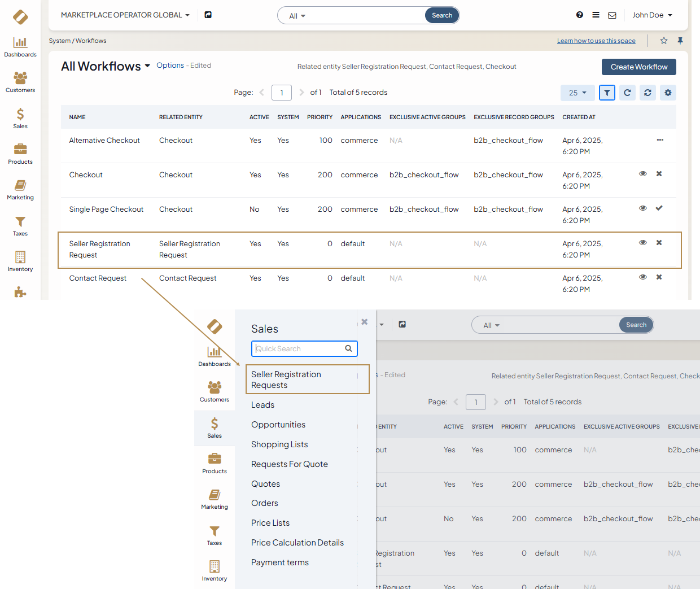Open the help question mark icon
This screenshot has width=700, height=589.
[579, 15]
